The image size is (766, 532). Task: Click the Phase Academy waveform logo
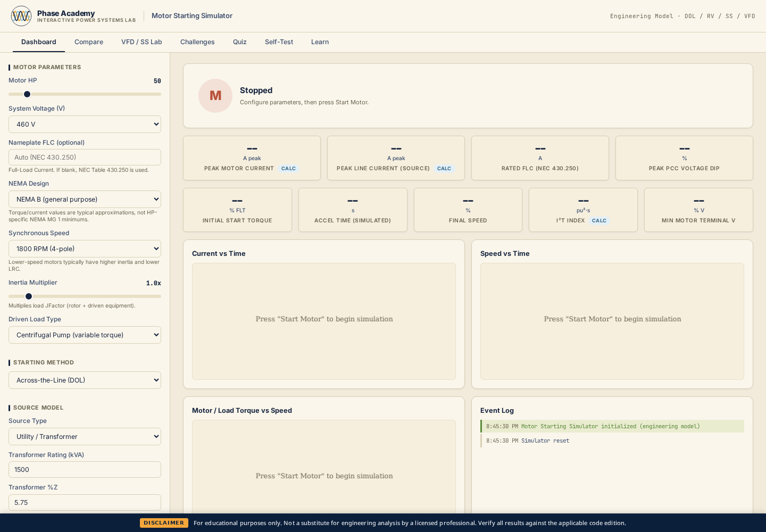[x=21, y=16]
